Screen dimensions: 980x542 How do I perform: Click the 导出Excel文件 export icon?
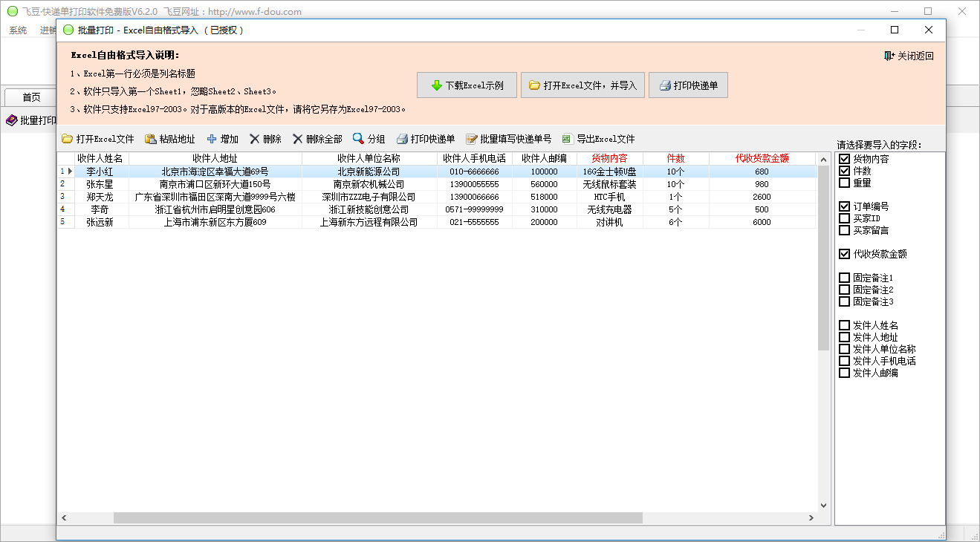(567, 139)
